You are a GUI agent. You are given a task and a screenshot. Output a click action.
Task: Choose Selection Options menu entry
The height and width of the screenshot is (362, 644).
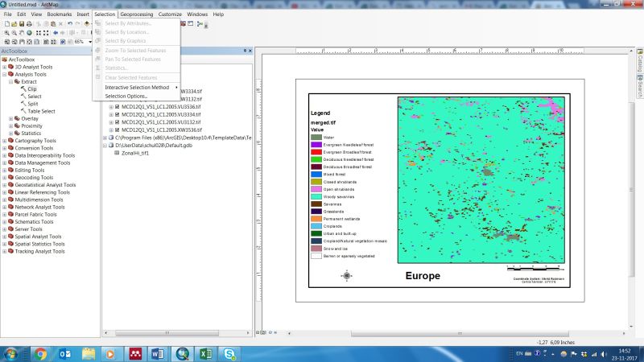pos(137,96)
